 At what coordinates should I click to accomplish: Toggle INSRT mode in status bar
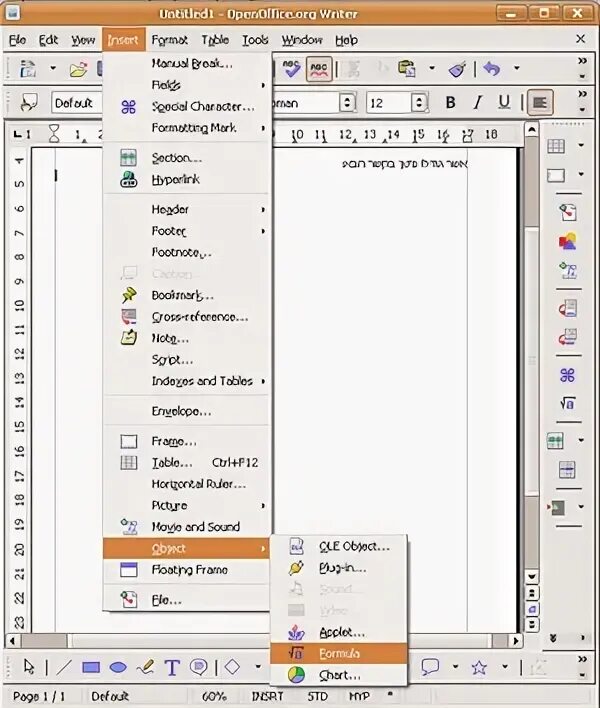click(267, 696)
